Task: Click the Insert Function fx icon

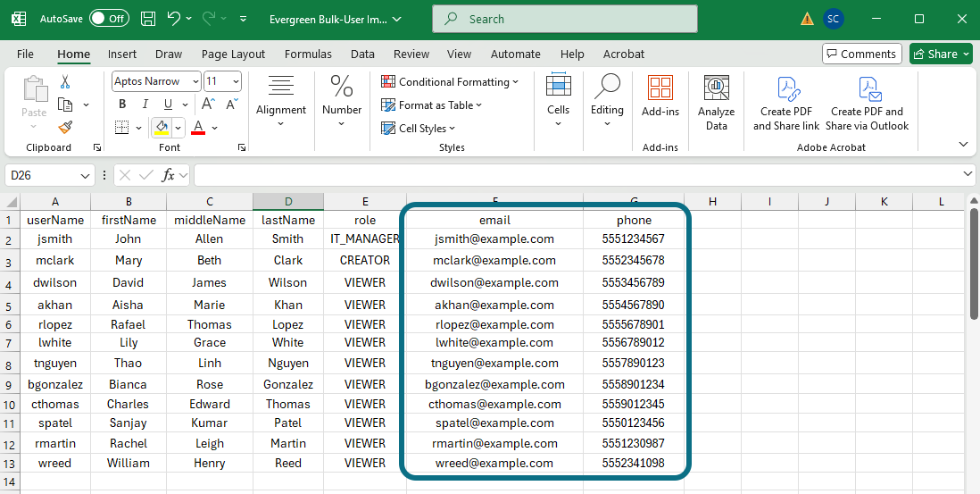Action: click(168, 176)
